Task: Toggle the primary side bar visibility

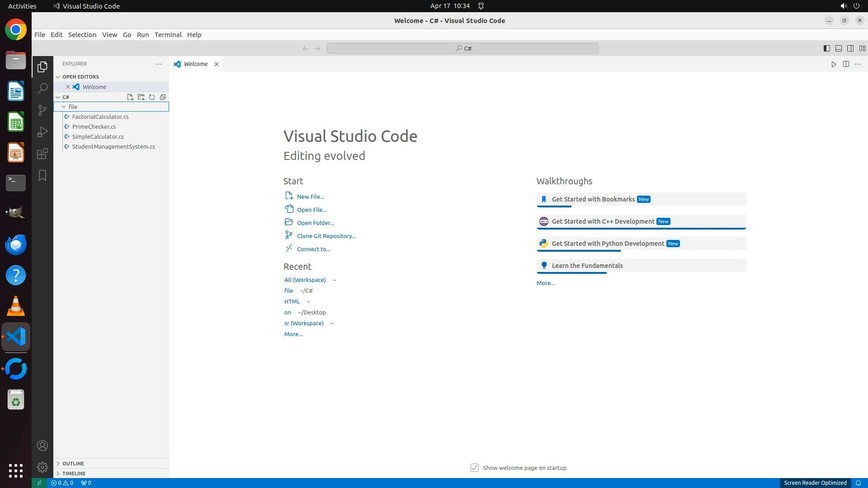Action: (826, 48)
